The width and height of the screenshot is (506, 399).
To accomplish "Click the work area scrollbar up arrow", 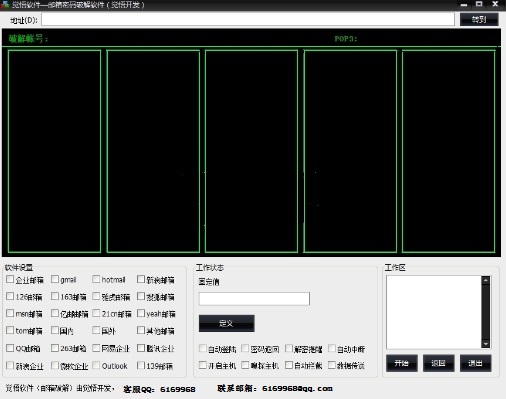I will [486, 280].
